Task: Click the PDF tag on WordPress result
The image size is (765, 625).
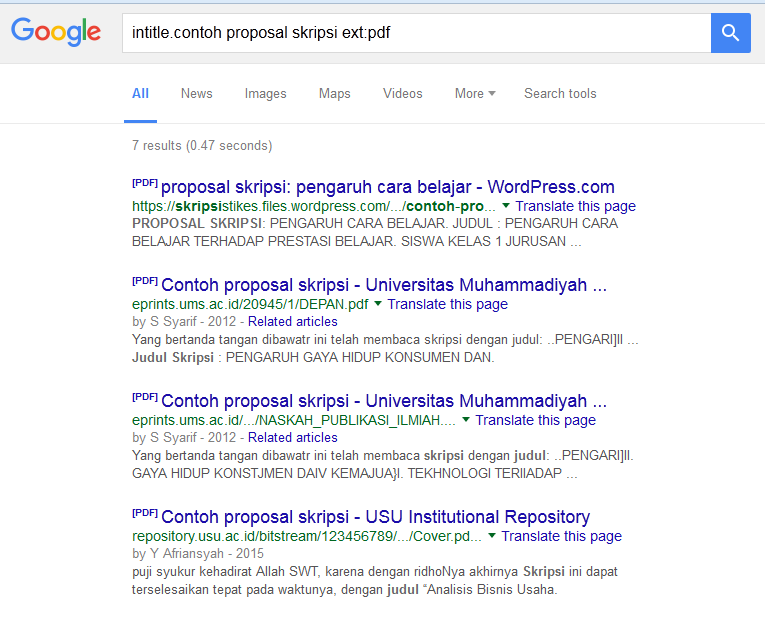Action: [145, 183]
